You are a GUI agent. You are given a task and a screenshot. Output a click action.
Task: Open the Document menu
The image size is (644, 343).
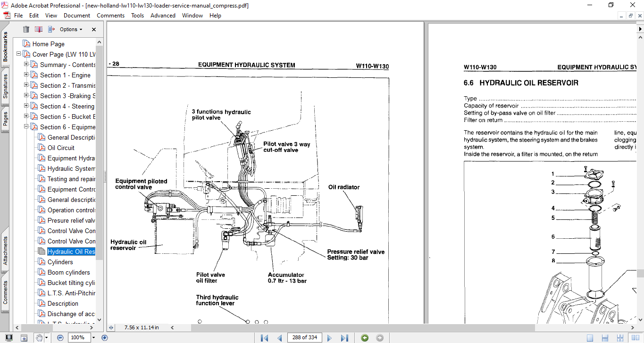77,16
